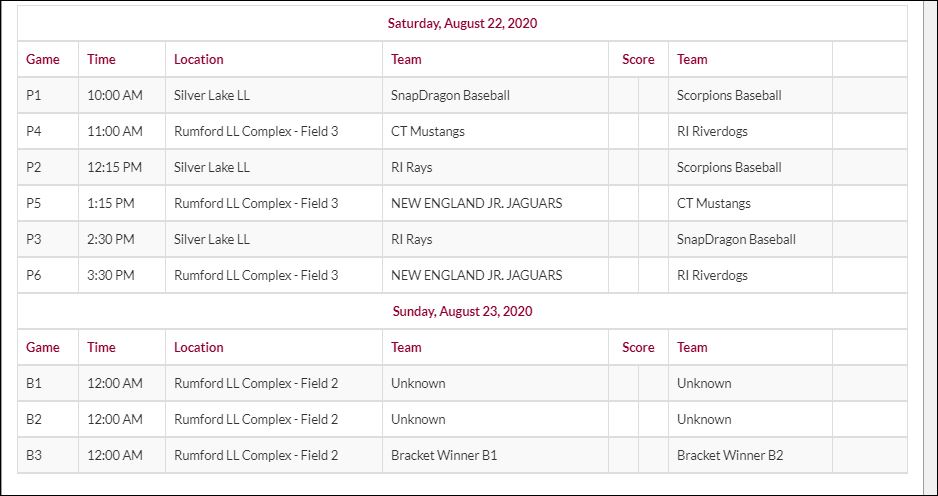The width and height of the screenshot is (938, 496).
Task: Click the P1 game label
Action: (x=34, y=96)
